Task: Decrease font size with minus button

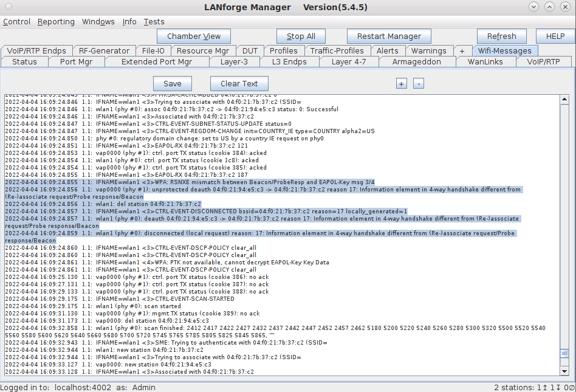Action: pyautogui.click(x=419, y=84)
